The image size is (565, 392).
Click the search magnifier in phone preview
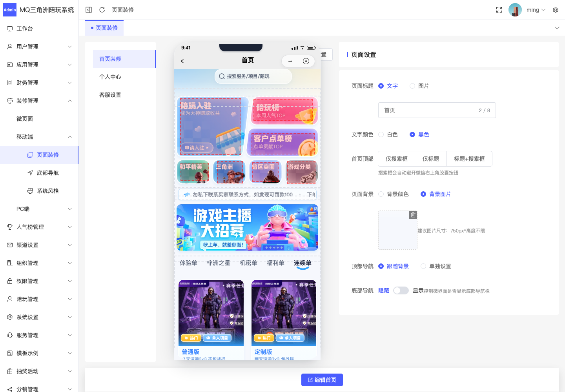pyautogui.click(x=222, y=76)
